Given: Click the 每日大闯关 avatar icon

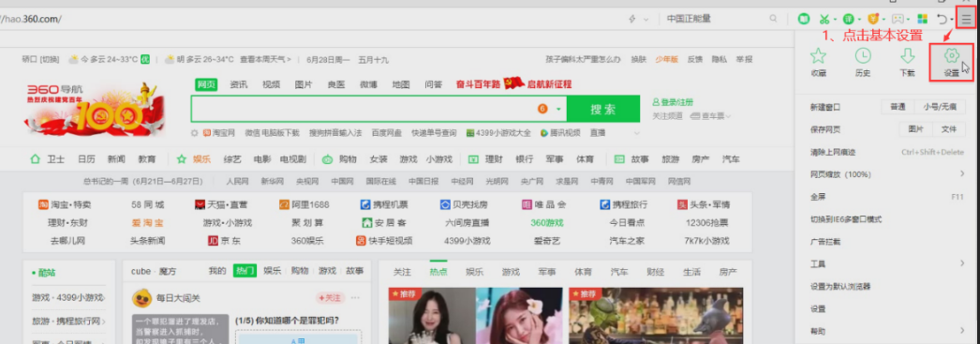Looking at the screenshot, I should click(x=141, y=298).
